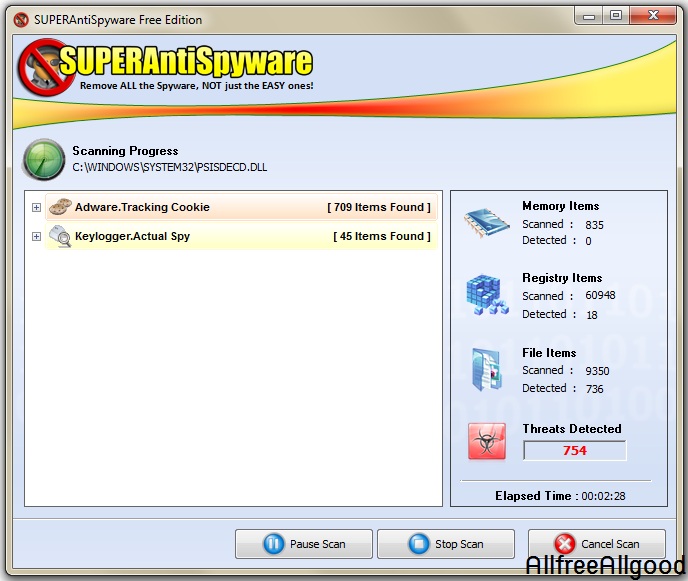The width and height of the screenshot is (688, 581).
Task: Click the scanned file path PSISDECD.DLL
Action: coord(170,167)
